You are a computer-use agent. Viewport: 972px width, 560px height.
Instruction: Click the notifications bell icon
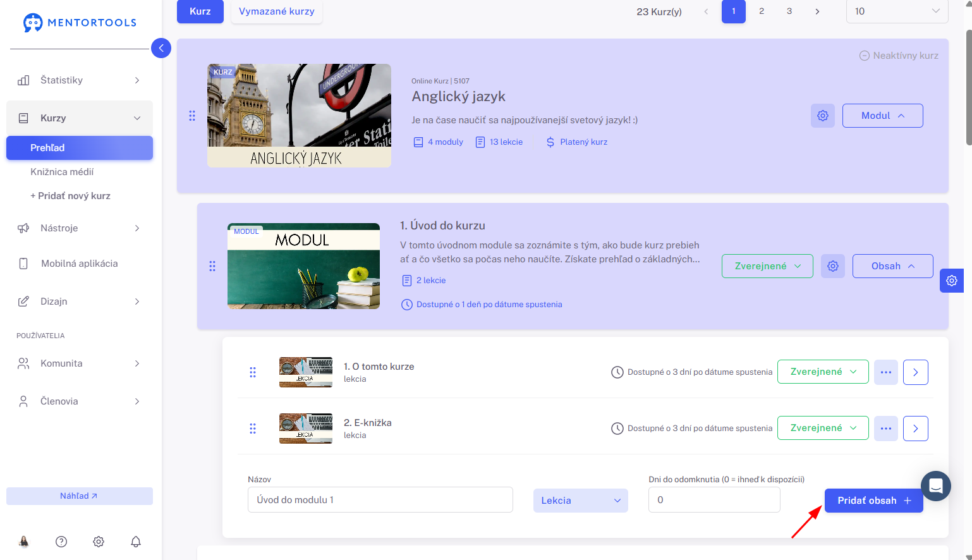click(136, 542)
